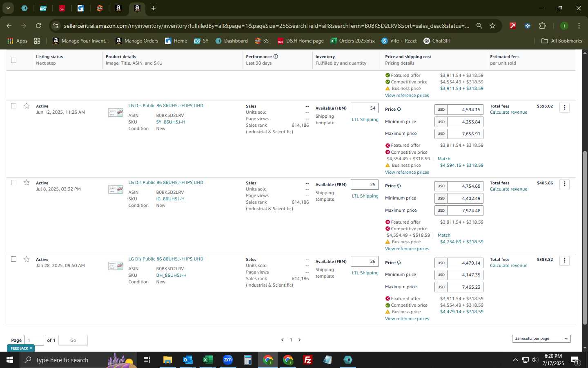Open Outlook from the taskbar
This screenshot has width=588, height=368.
(x=187, y=360)
